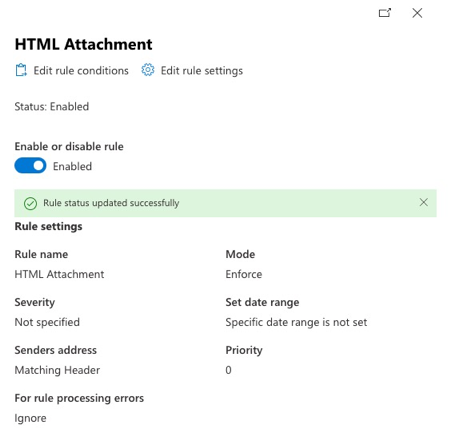The image size is (459, 445).
Task: Select the Enforce mode value
Action: click(244, 274)
